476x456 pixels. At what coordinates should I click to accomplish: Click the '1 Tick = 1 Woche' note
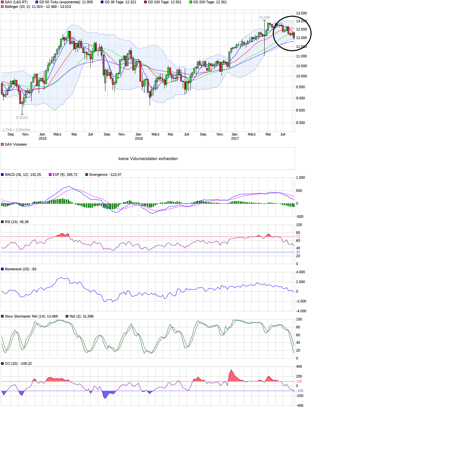(16, 130)
